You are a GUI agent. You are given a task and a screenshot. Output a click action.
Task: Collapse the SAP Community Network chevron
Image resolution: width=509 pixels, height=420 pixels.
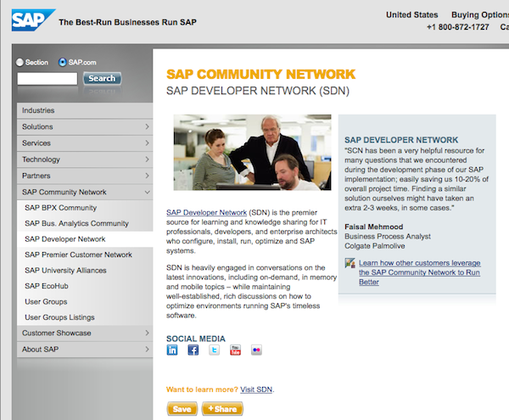(147, 192)
